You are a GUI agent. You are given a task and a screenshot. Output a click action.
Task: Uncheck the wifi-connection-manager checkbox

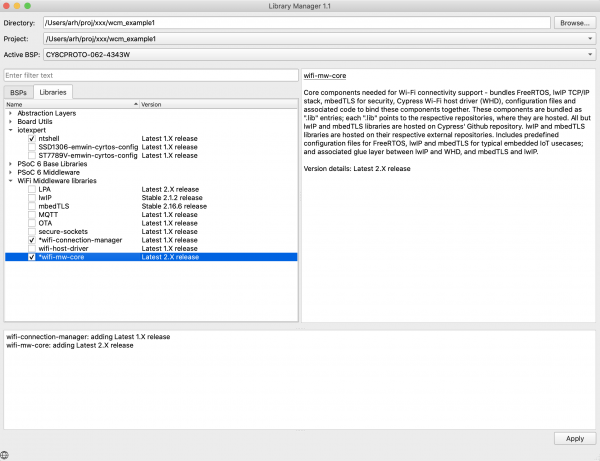[32, 240]
